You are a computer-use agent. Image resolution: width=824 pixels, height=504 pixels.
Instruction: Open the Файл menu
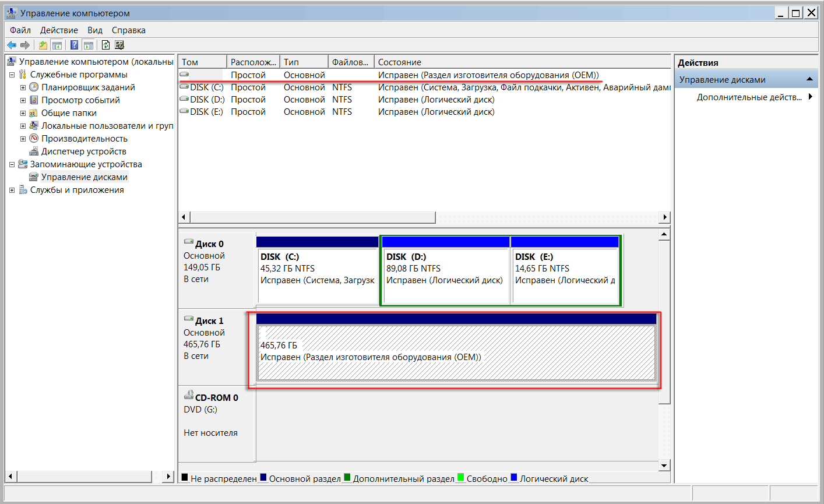(x=20, y=30)
